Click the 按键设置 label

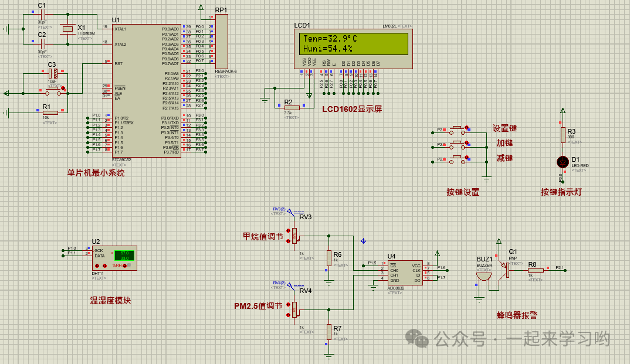(x=463, y=192)
